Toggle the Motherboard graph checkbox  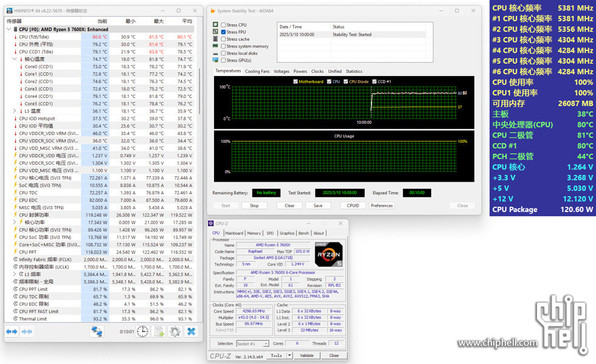296,81
